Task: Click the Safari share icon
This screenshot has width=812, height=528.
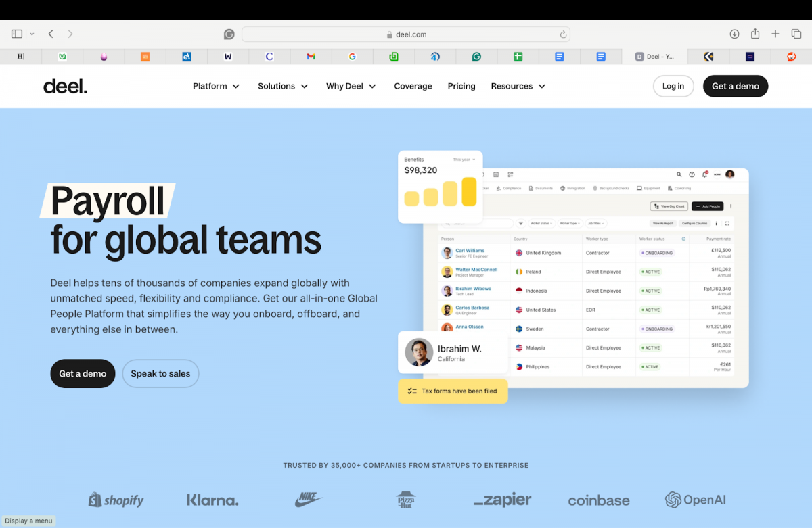Action: pyautogui.click(x=755, y=34)
